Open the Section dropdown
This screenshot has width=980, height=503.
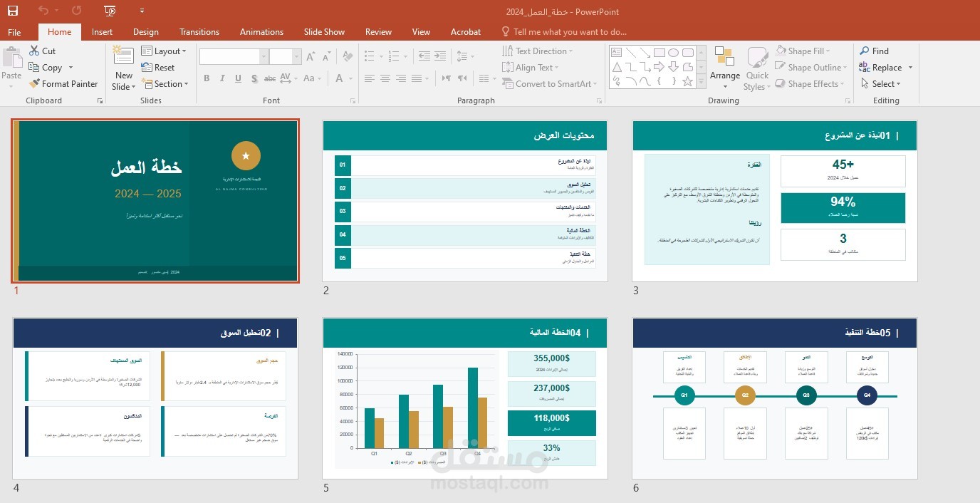tap(165, 84)
